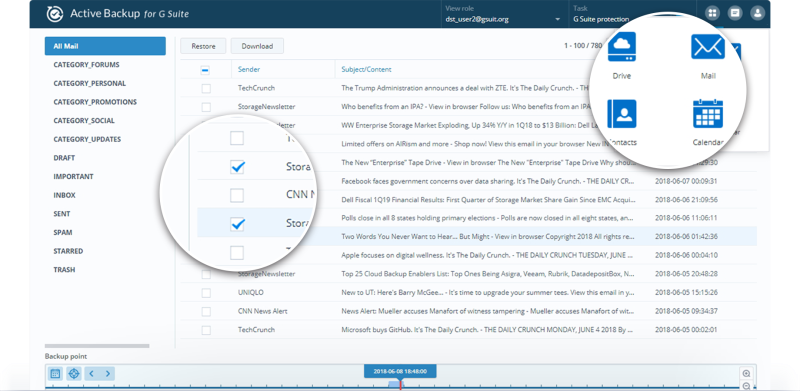The image size is (800, 391).
Task: Click the Download button
Action: point(257,46)
